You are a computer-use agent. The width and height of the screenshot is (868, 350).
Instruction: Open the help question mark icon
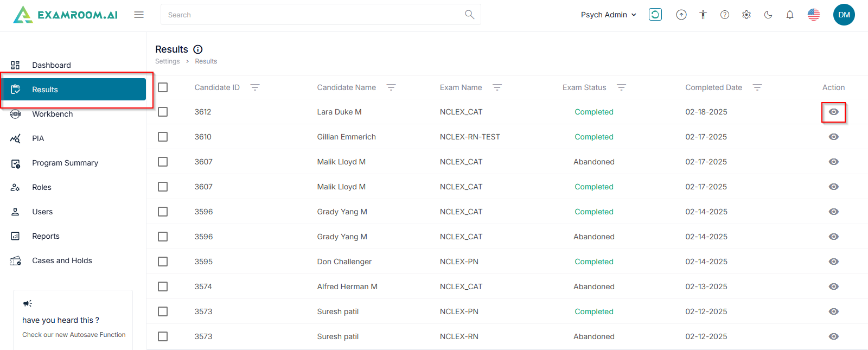[x=725, y=15]
